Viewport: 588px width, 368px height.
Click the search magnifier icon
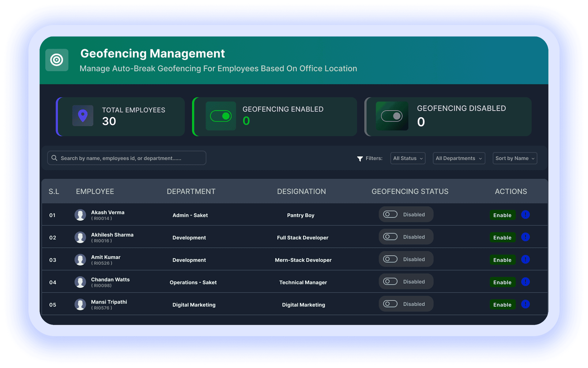(54, 158)
